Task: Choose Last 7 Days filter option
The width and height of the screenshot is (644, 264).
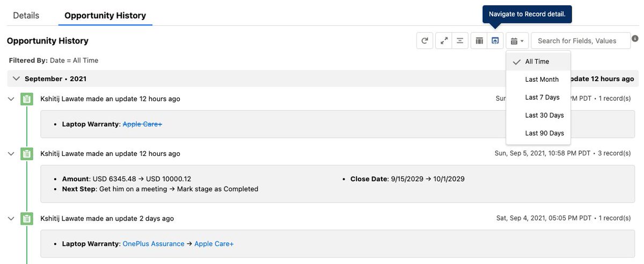Action: click(x=538, y=97)
